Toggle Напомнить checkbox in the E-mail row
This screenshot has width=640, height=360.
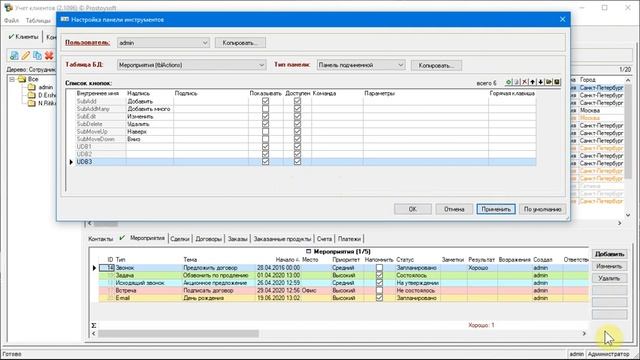point(379,298)
